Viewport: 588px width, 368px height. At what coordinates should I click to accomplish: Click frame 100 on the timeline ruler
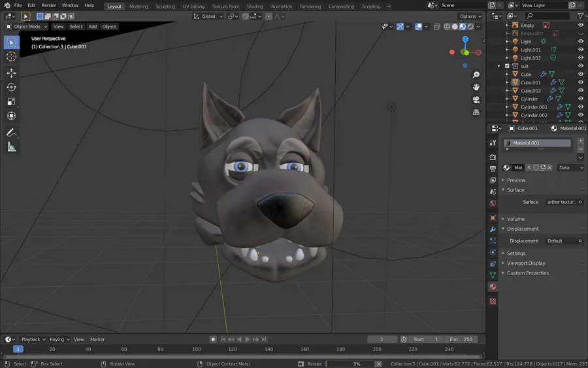click(197, 349)
